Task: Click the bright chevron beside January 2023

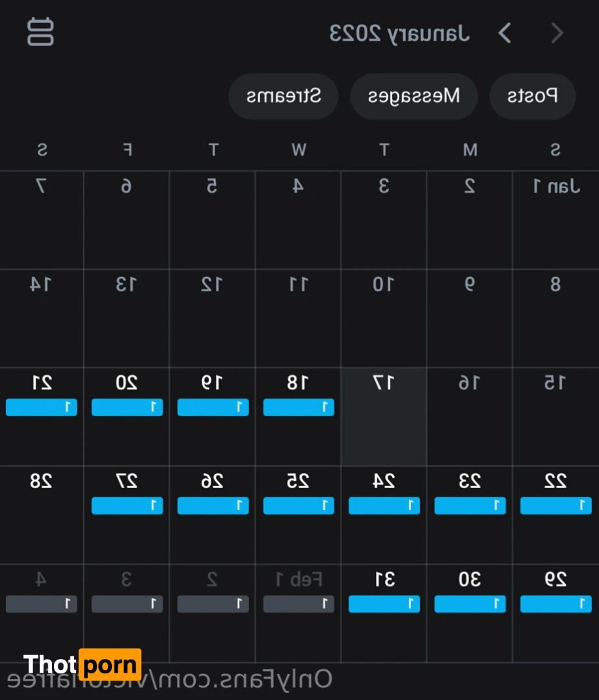Action: pyautogui.click(x=505, y=32)
